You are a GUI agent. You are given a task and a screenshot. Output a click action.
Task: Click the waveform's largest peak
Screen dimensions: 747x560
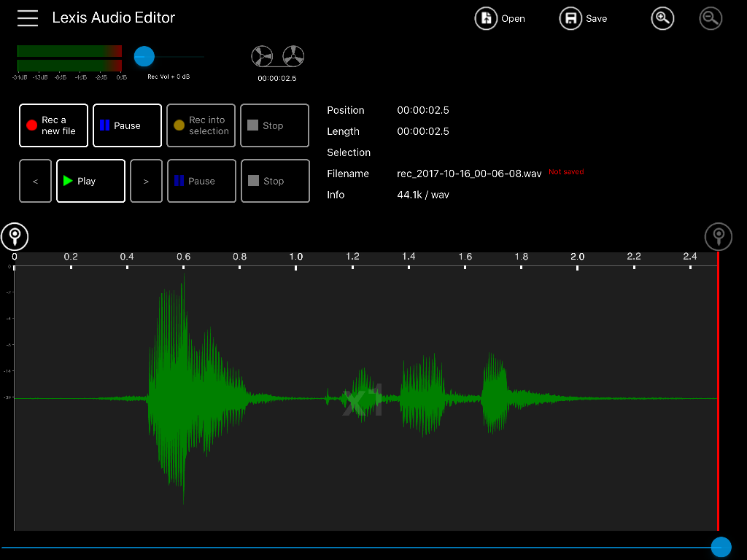point(184,388)
